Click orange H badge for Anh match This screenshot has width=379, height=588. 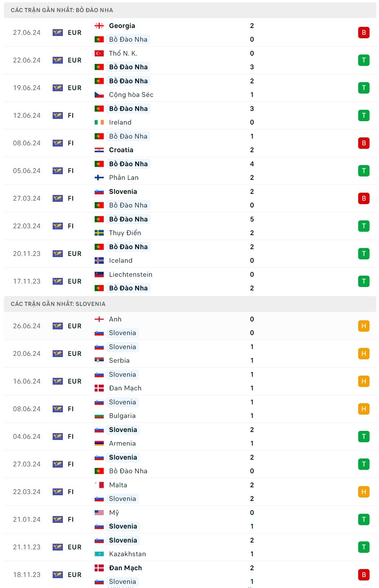pos(363,326)
